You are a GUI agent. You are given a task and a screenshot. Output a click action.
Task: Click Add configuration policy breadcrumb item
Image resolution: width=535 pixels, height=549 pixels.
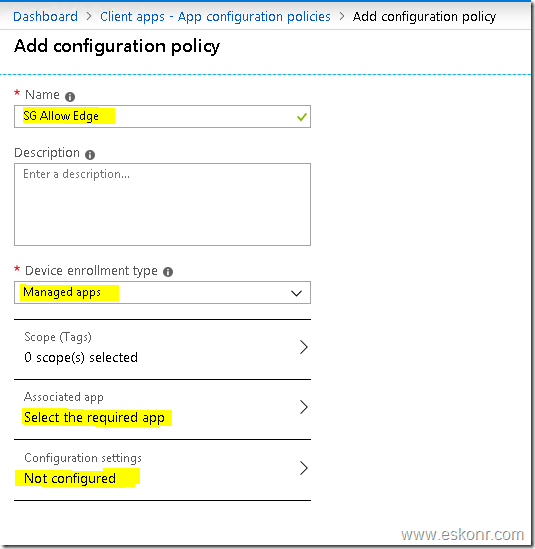click(424, 17)
